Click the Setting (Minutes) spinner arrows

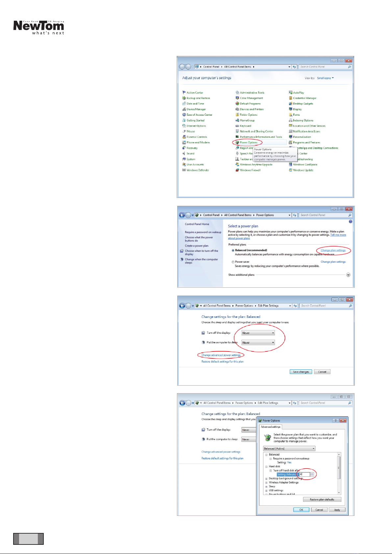pyautogui.click(x=312, y=474)
